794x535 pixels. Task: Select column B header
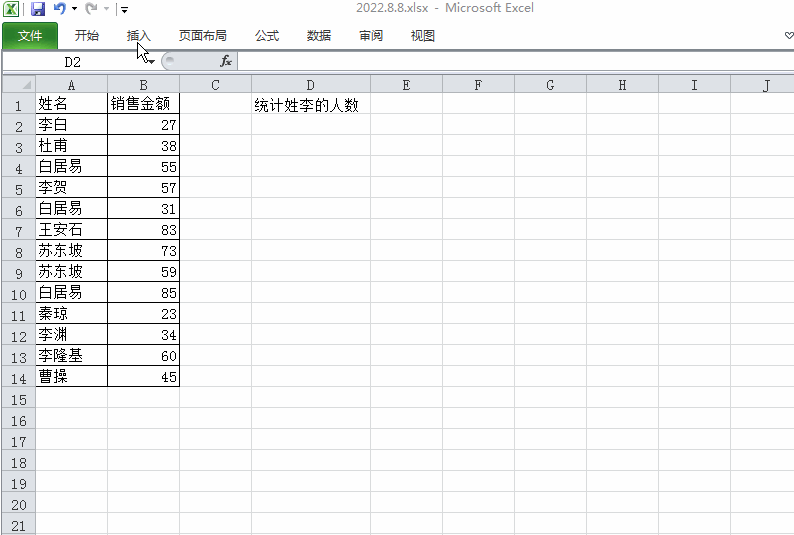pyautogui.click(x=143, y=85)
